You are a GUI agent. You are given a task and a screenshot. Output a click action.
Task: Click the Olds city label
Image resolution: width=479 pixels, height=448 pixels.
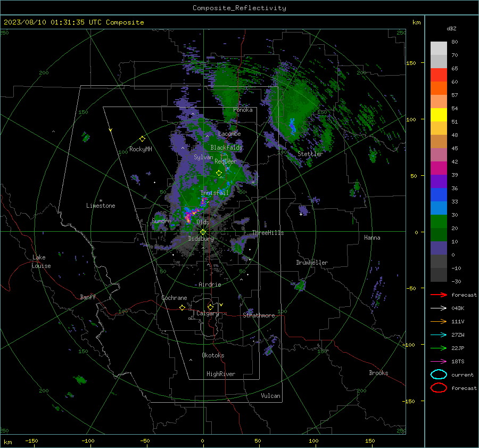tap(203, 222)
